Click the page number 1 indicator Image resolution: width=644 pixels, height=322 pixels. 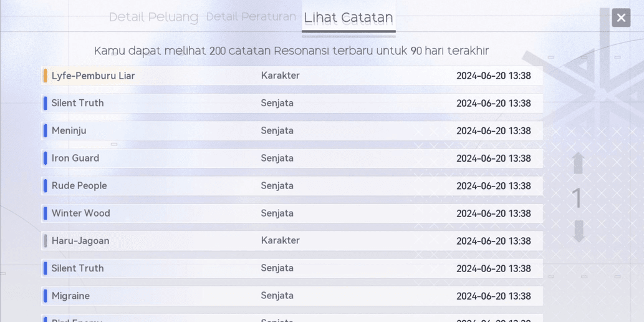click(x=577, y=198)
